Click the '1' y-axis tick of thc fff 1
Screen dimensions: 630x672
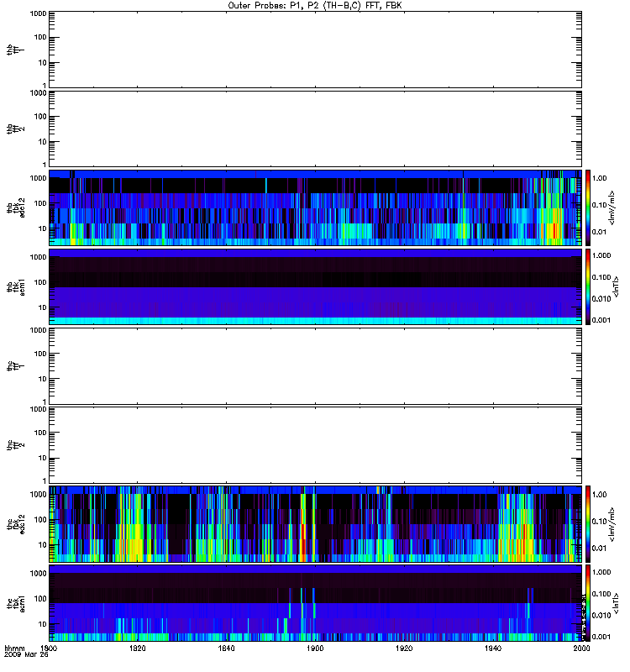[45, 402]
